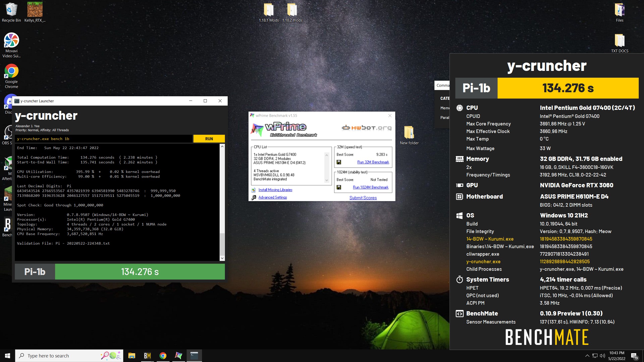Open the TXT DOCS folder
Viewport: 644px width, 362px height.
(x=620, y=43)
